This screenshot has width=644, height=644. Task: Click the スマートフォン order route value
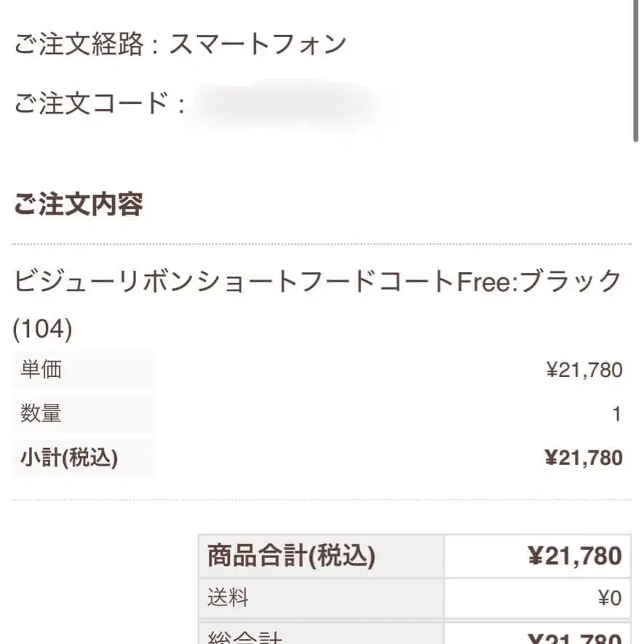[258, 45]
